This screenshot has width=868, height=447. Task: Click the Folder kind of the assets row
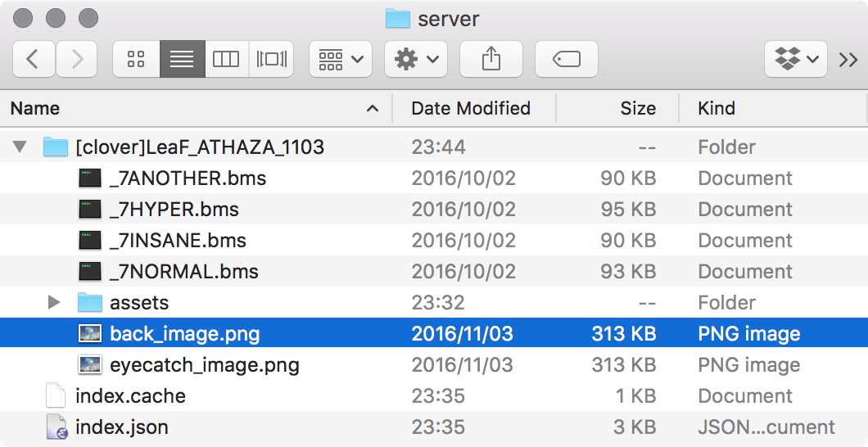coord(727,303)
